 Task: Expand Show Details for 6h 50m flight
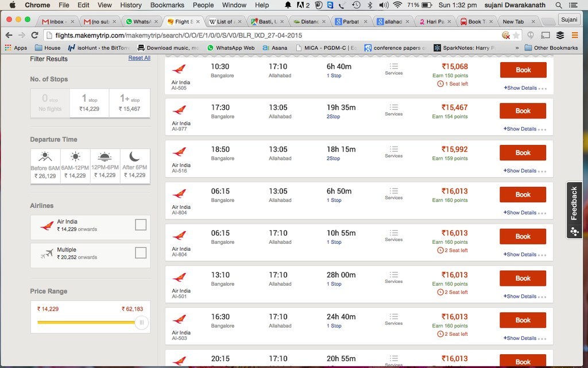[x=520, y=213]
